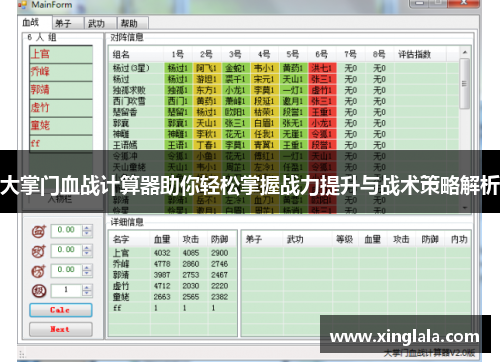Select the 楚留香 group row

tap(284, 112)
